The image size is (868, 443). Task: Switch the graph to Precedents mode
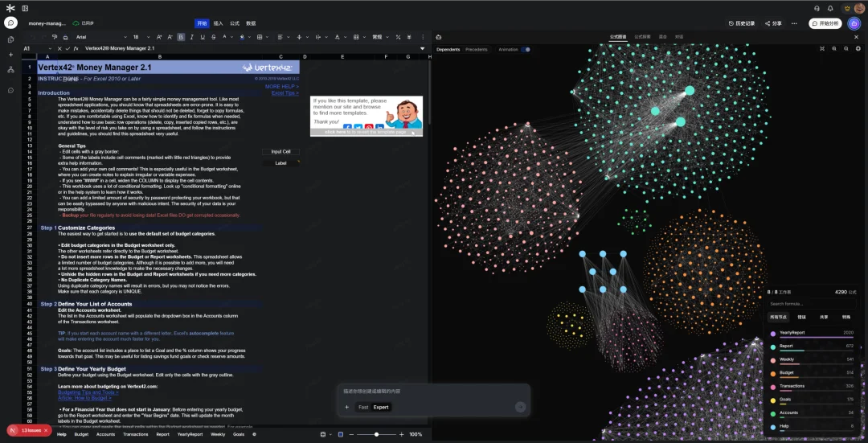click(x=477, y=49)
